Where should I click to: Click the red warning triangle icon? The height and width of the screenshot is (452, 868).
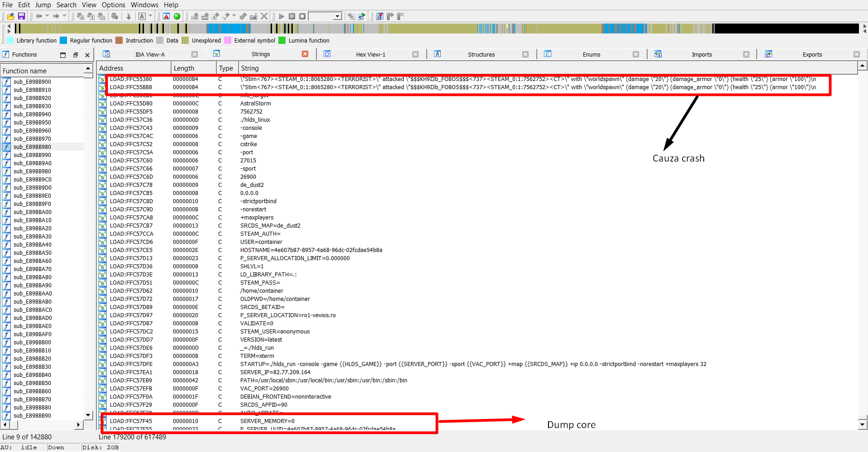[167, 16]
